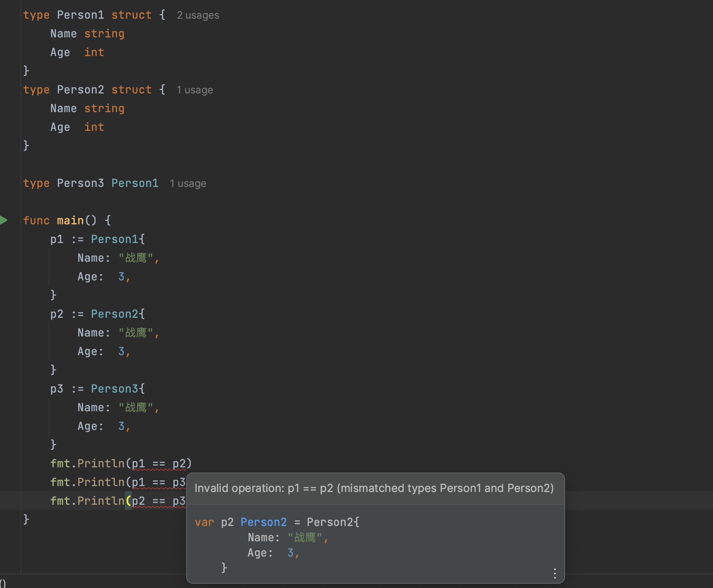Open the tooltip's three-dot more options
713x588 pixels.
[x=555, y=574]
